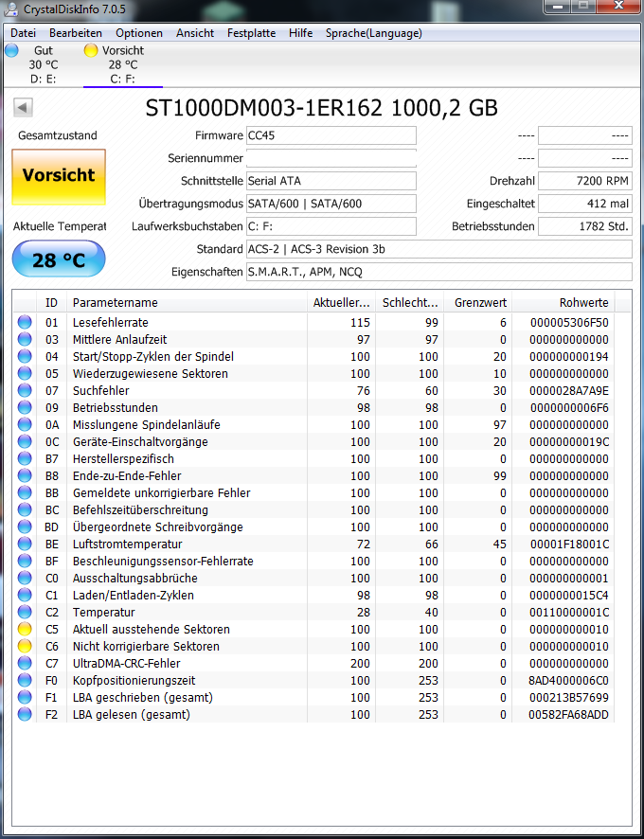Screen dimensions: 644x839
Task: Click the Firmware CC45 field
Action: point(331,135)
